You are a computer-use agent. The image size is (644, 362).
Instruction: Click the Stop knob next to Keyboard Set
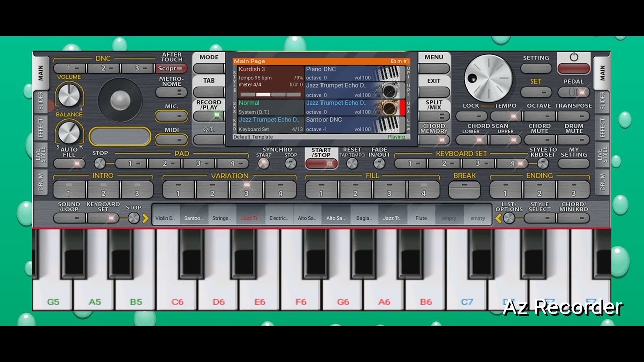[133, 218]
